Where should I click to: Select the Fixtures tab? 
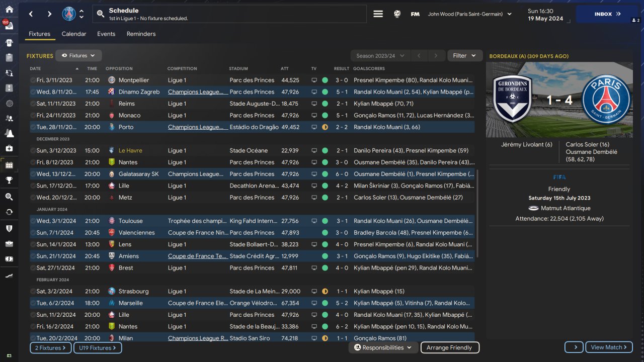click(39, 34)
